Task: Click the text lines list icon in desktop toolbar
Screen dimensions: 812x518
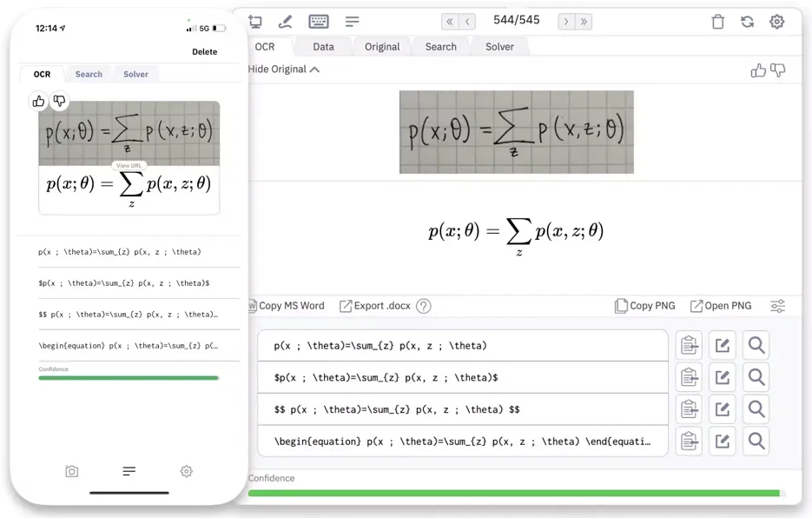Action: point(352,22)
